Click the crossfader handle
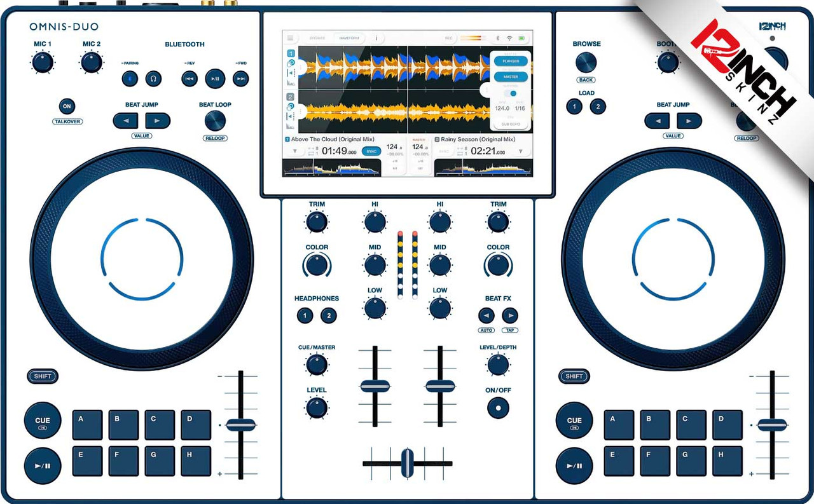Screen dimensions: 814x504 pos(408,463)
